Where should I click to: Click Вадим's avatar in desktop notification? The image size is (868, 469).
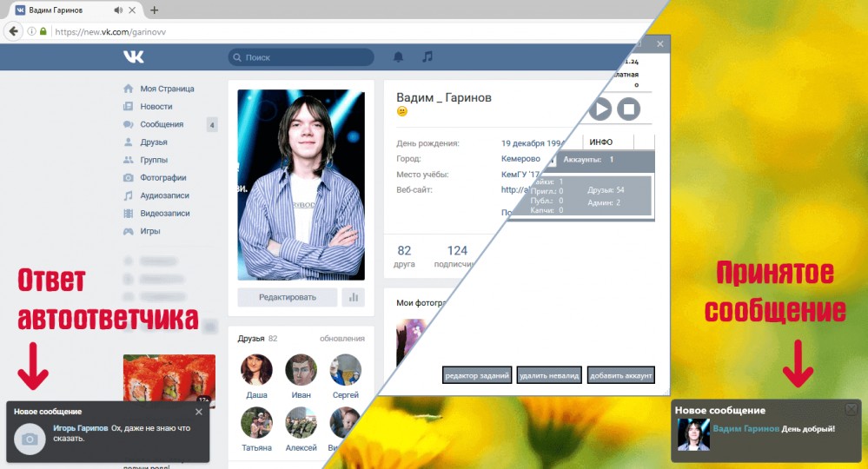tap(693, 435)
